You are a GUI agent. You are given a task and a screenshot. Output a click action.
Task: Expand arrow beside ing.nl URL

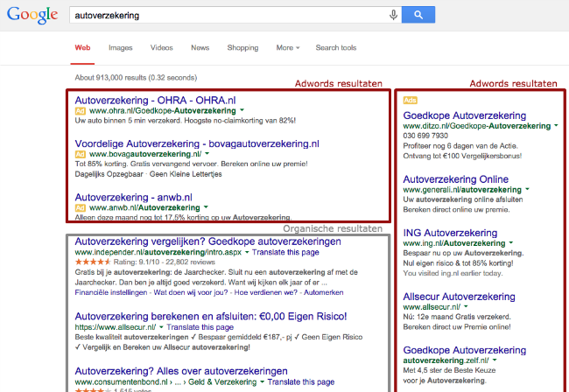pyautogui.click(x=511, y=242)
